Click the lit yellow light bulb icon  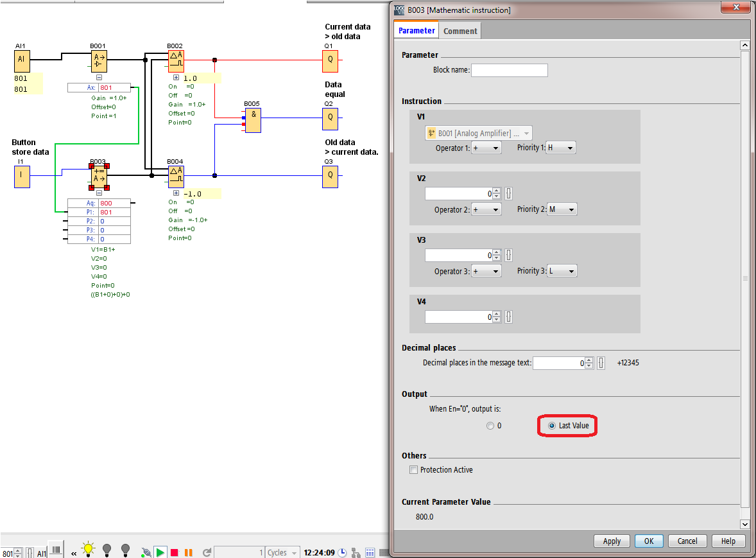pos(88,549)
